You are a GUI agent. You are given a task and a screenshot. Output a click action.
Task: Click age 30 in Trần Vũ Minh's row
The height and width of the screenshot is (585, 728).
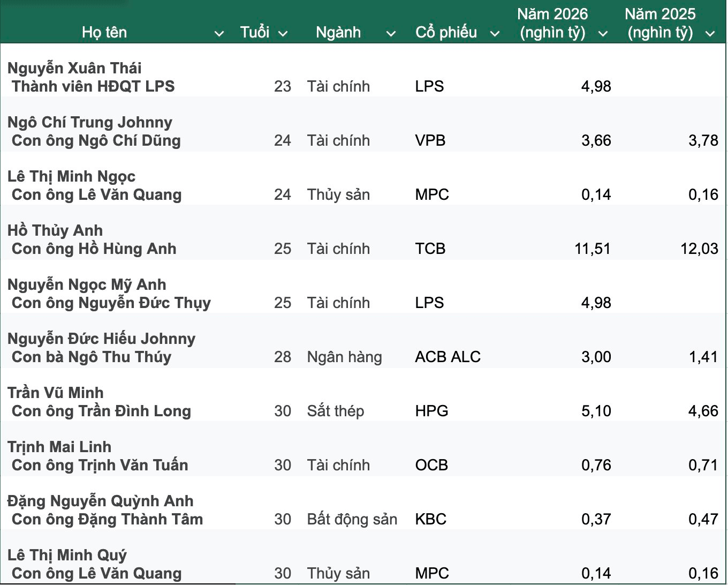pos(283,411)
